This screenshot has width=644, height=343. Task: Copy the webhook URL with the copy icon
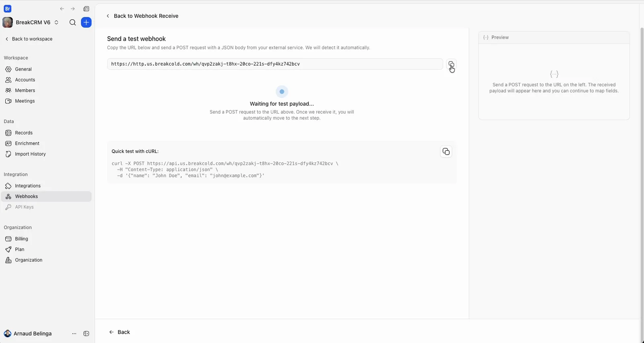(451, 64)
